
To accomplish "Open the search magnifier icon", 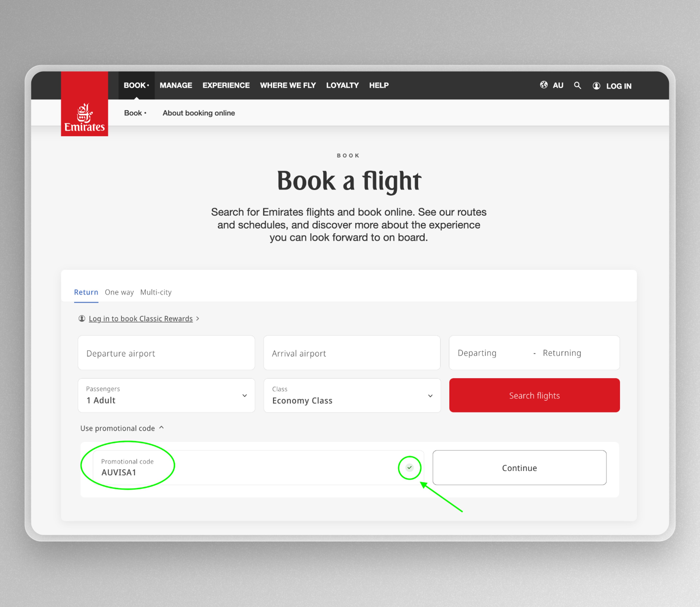I will pos(577,85).
